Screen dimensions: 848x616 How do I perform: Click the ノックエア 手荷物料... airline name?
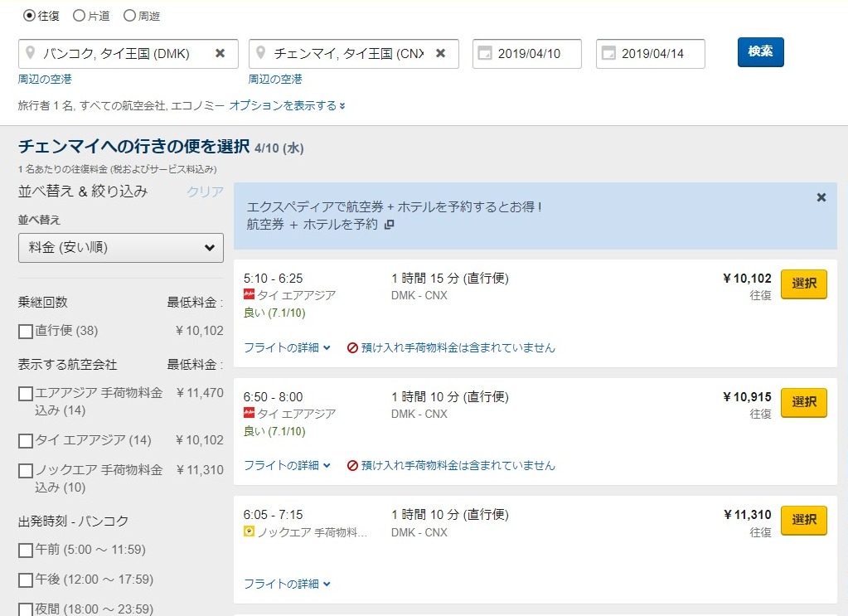point(312,532)
